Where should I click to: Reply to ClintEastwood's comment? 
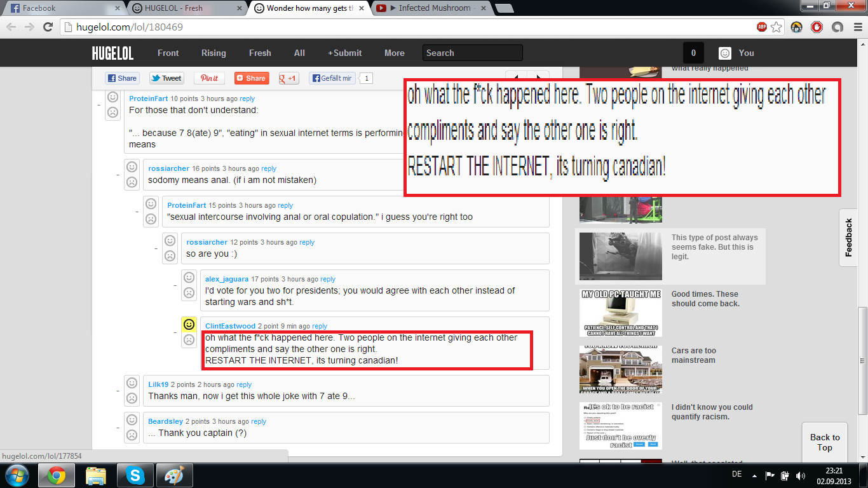[x=320, y=326]
